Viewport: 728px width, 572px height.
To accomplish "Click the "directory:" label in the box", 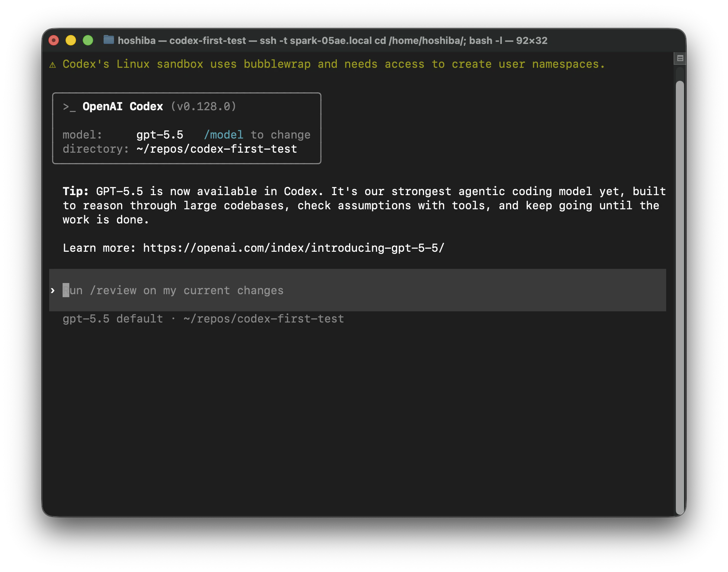I will point(96,149).
